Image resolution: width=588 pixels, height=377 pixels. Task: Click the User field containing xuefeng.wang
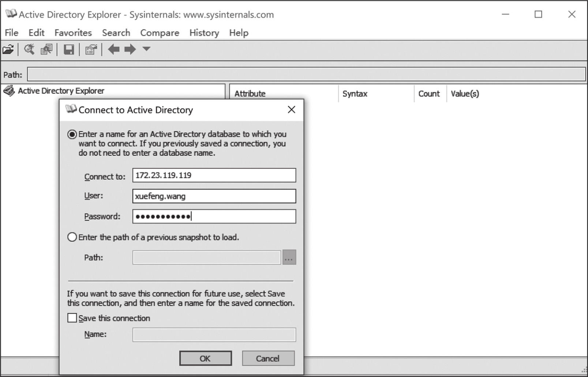(214, 196)
